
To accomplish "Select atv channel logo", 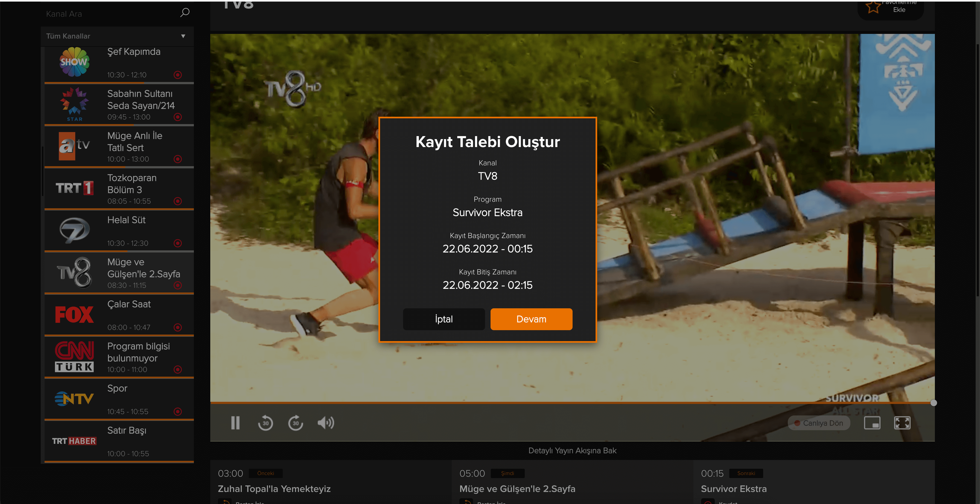I will click(74, 146).
